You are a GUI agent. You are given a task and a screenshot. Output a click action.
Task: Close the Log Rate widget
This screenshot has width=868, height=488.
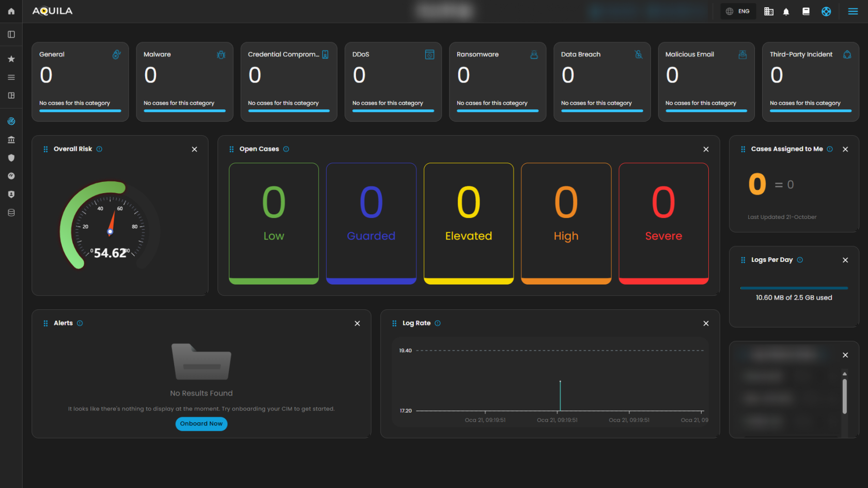pyautogui.click(x=706, y=323)
